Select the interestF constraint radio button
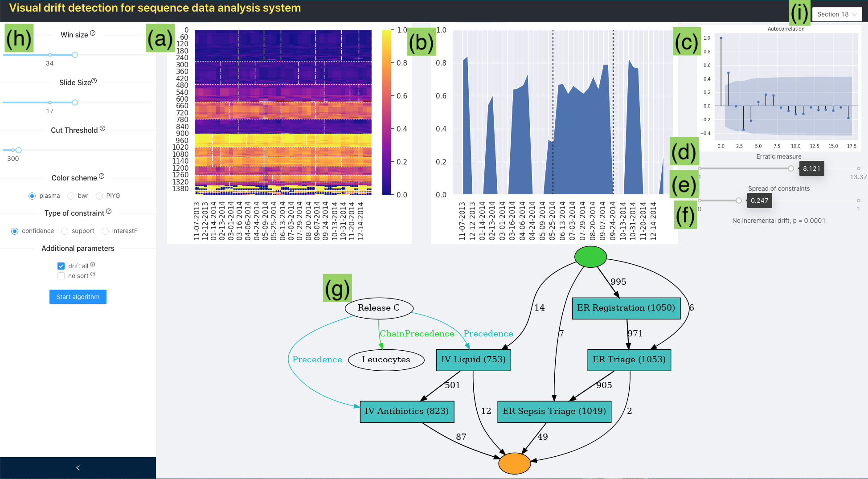868x479 pixels. [x=105, y=231]
